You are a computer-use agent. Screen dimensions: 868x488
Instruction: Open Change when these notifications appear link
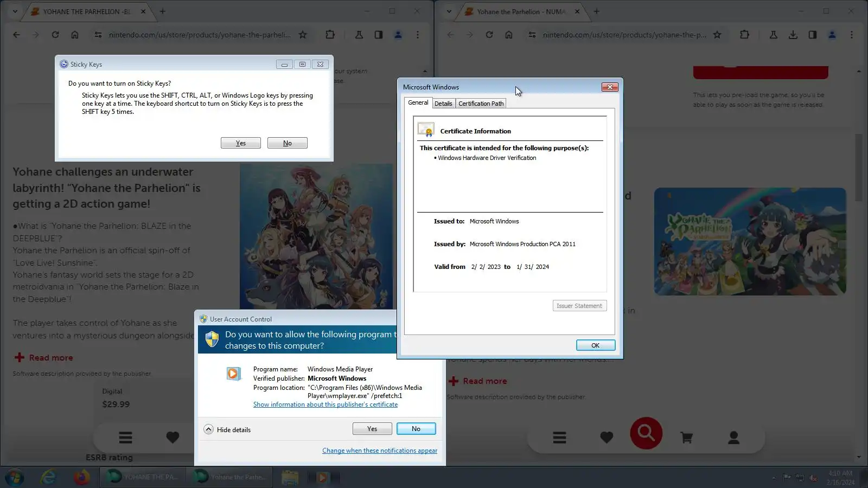[380, 451]
